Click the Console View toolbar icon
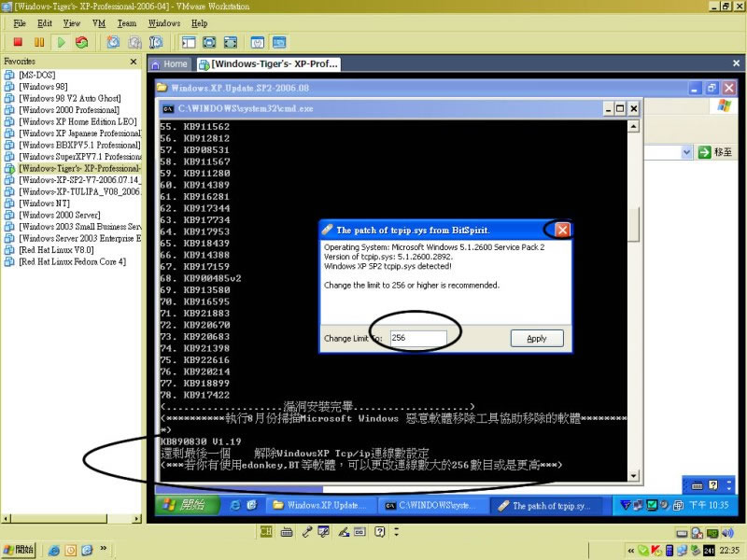Screen dimensions: 747x560 tap(279, 42)
